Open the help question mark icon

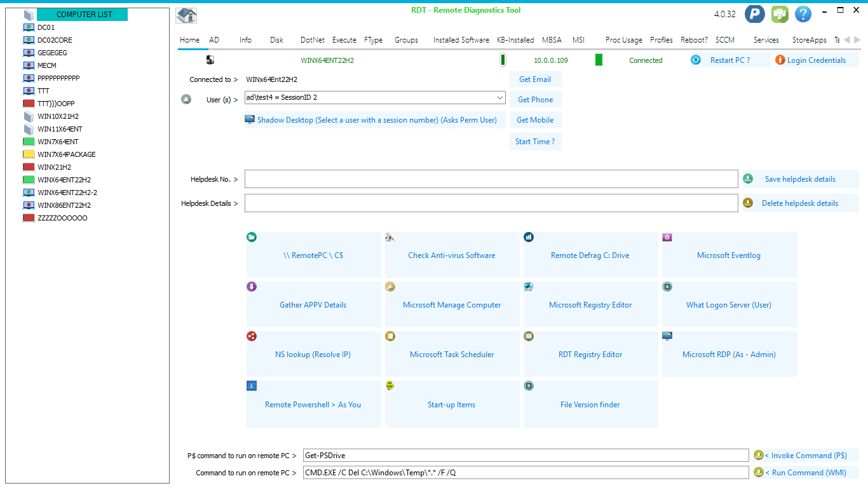803,14
